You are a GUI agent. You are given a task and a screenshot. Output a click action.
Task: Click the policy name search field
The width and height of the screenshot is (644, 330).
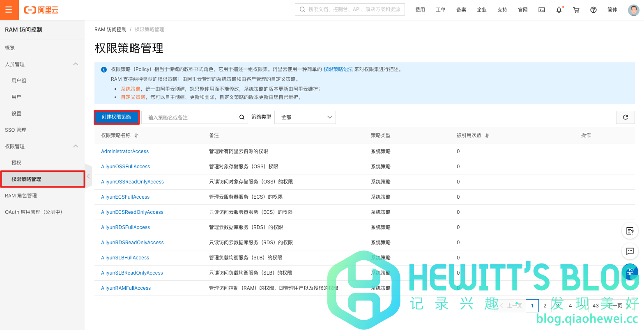(x=191, y=117)
